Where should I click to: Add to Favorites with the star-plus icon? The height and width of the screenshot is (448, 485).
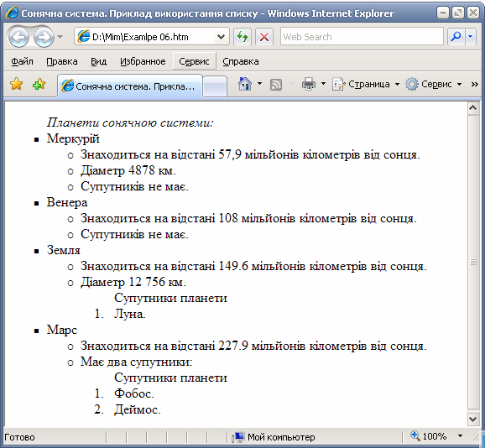coord(39,84)
